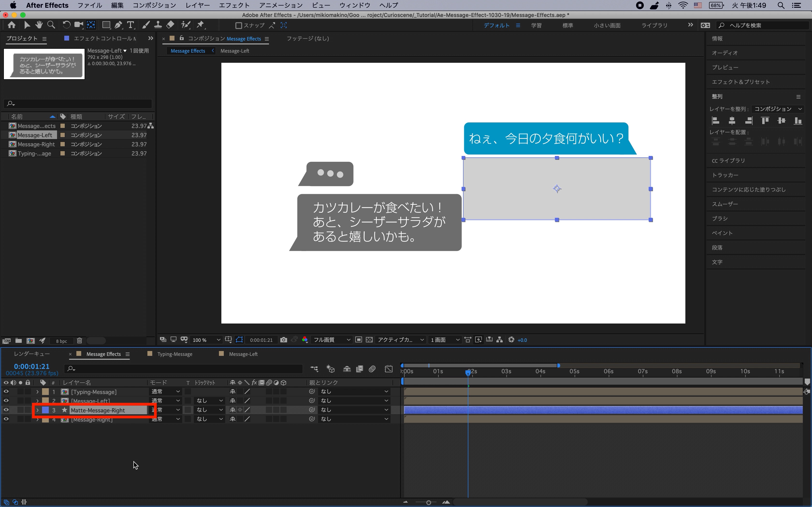This screenshot has width=812, height=507.
Task: Click the snapshot camera icon in viewer
Action: pos(283,340)
